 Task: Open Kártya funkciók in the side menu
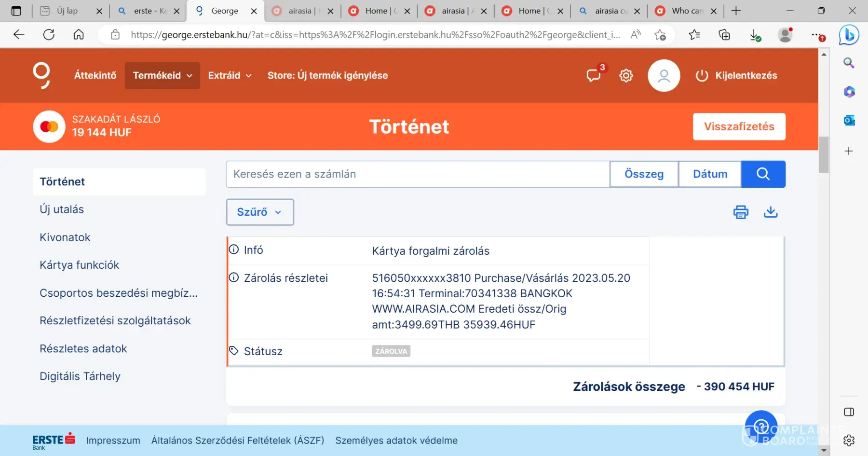pyautogui.click(x=80, y=265)
